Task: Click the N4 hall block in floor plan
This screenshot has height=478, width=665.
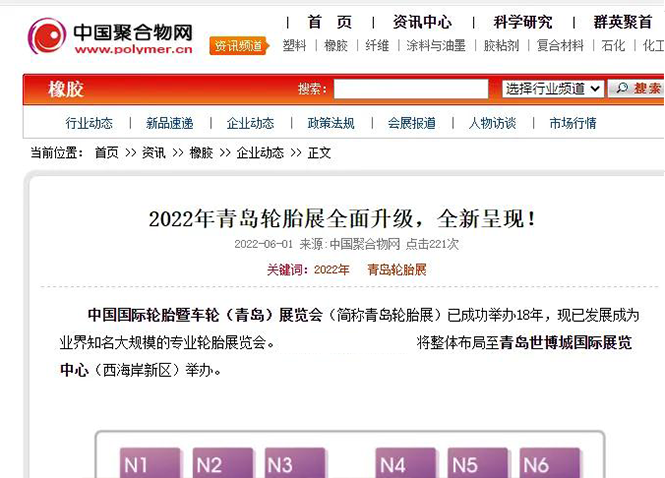Action: [405, 463]
